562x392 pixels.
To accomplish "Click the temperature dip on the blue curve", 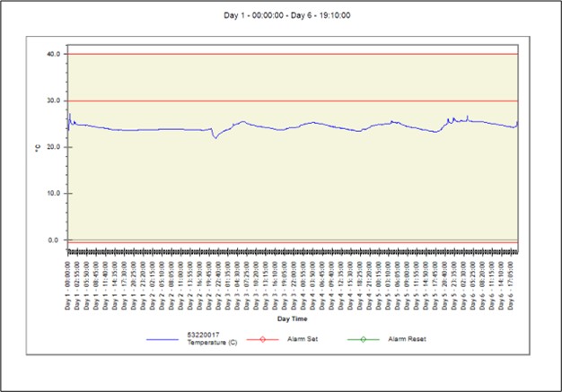I will (215, 137).
